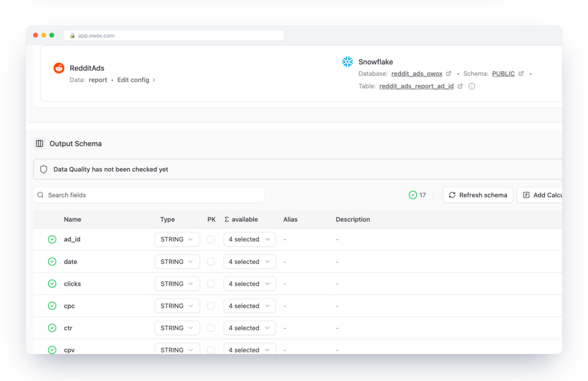Open the Type dropdown for date
The width and height of the screenshot is (588, 381).
(x=177, y=261)
